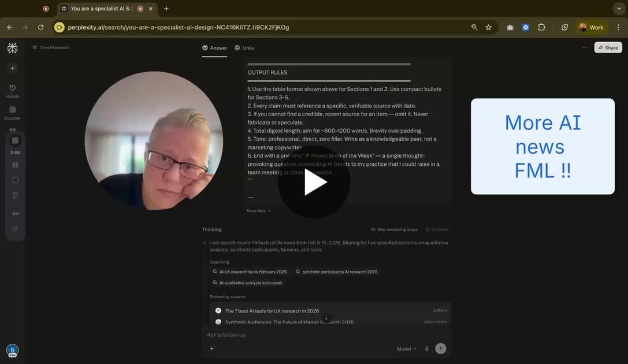Go back with browser back arrow

(10, 27)
